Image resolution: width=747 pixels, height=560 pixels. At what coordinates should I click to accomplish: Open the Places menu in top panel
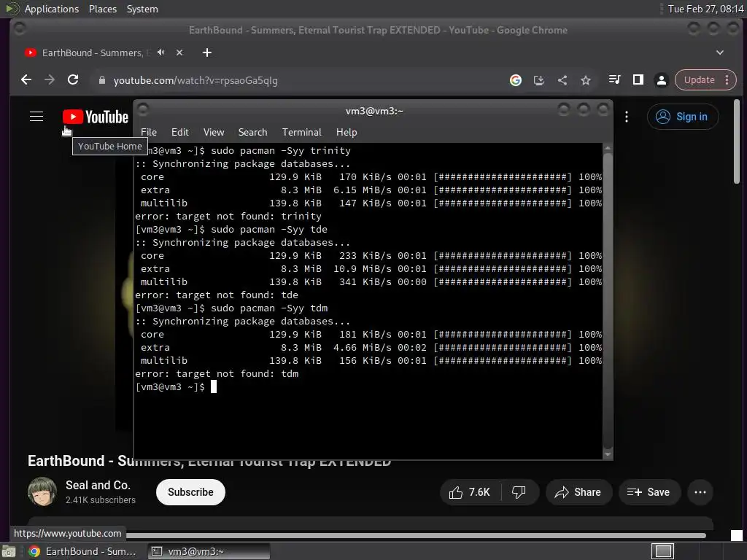103,9
